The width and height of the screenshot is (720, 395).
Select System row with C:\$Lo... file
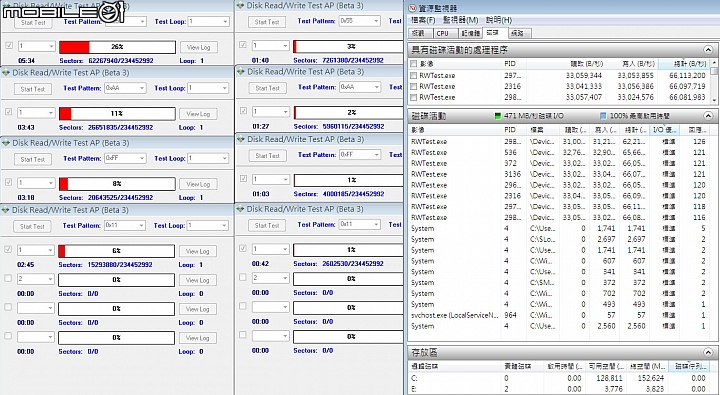(x=559, y=239)
